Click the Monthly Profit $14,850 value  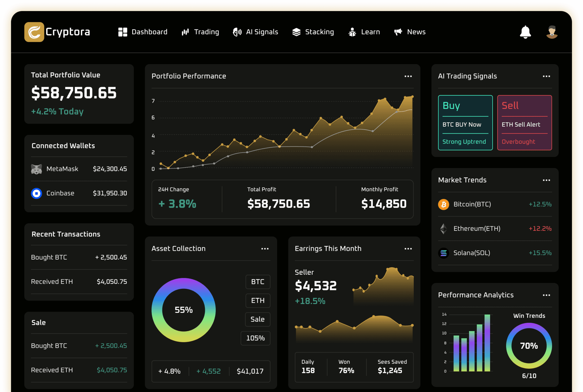[384, 204]
